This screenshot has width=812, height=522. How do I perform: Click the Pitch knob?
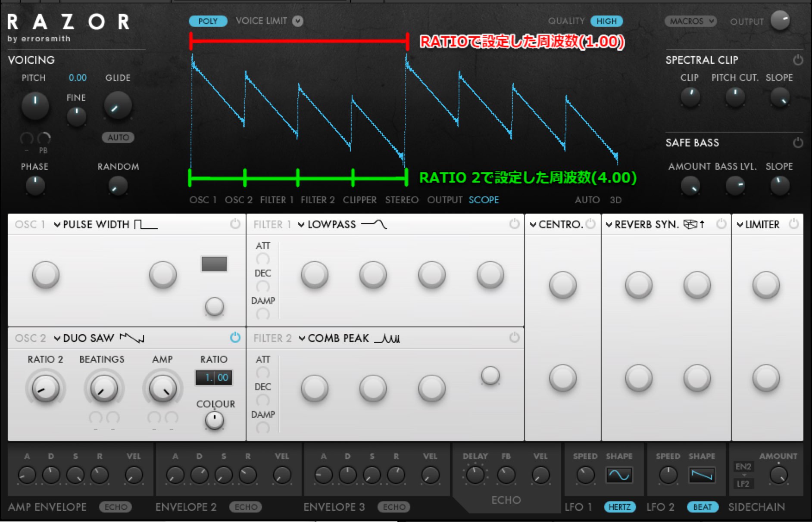click(x=35, y=106)
